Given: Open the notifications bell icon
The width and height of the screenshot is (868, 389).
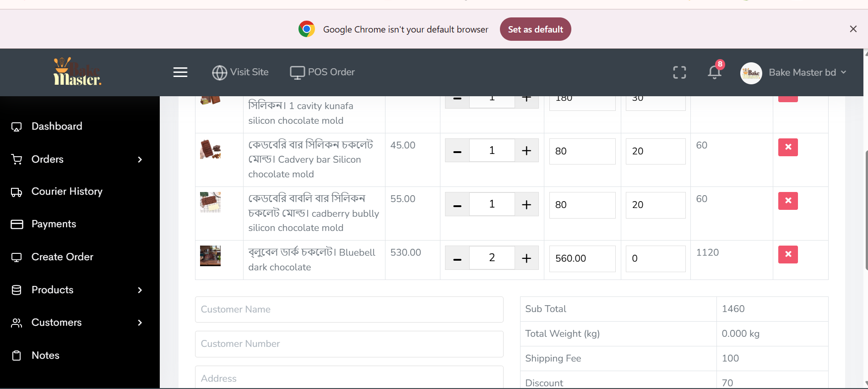Looking at the screenshot, I should coord(714,72).
